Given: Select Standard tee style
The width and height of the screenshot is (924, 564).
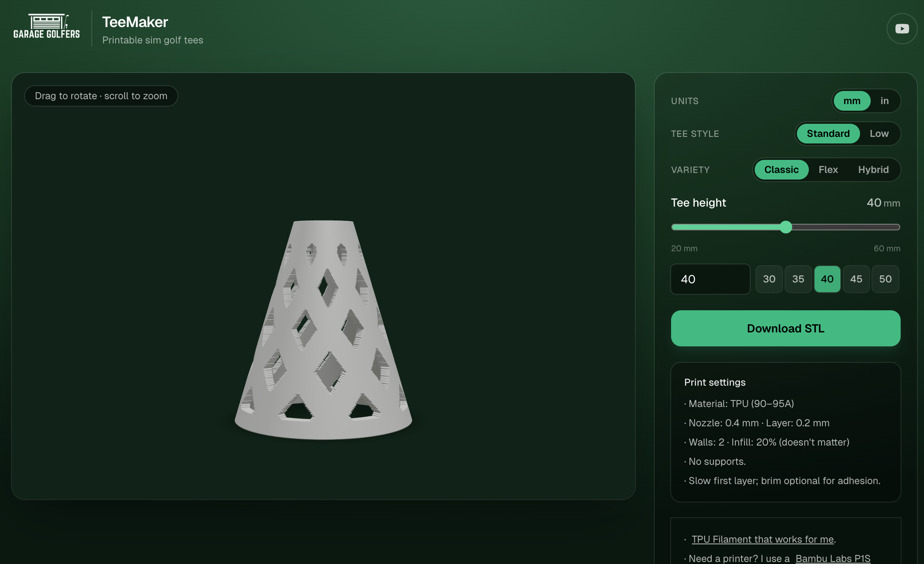Looking at the screenshot, I should tap(828, 134).
